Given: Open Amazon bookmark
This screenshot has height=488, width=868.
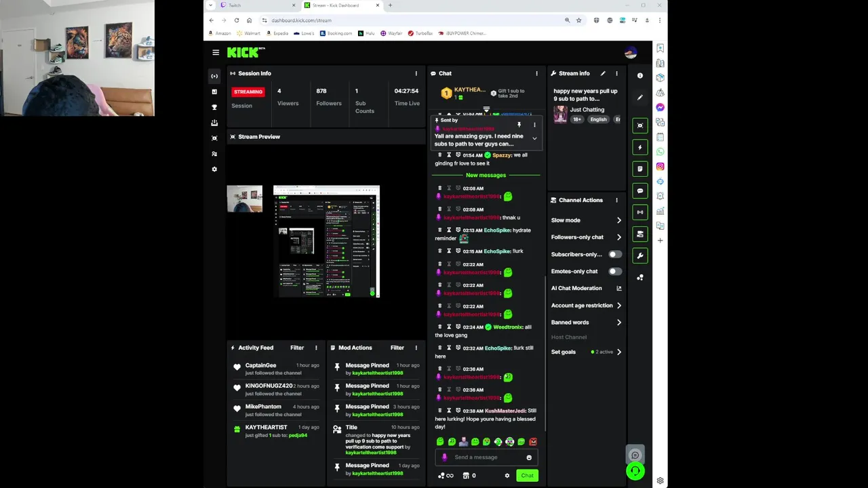Looking at the screenshot, I should pos(220,33).
